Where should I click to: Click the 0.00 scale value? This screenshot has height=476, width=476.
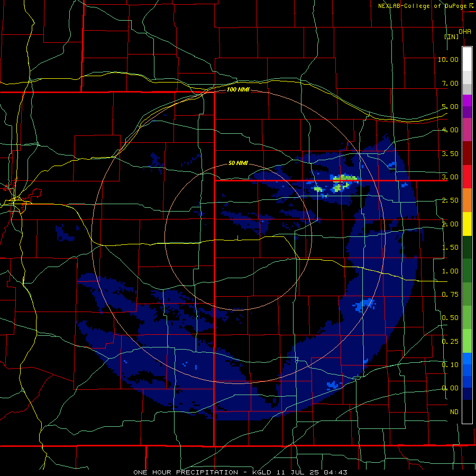pyautogui.click(x=450, y=388)
